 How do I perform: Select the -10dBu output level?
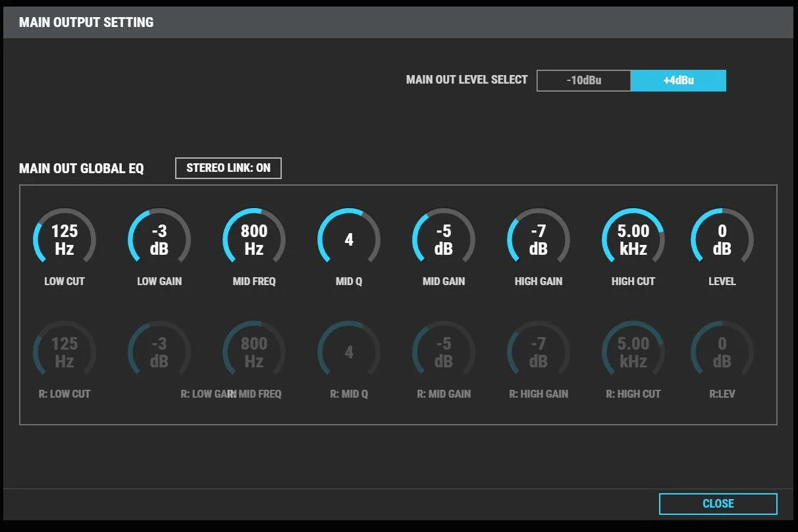click(583, 80)
